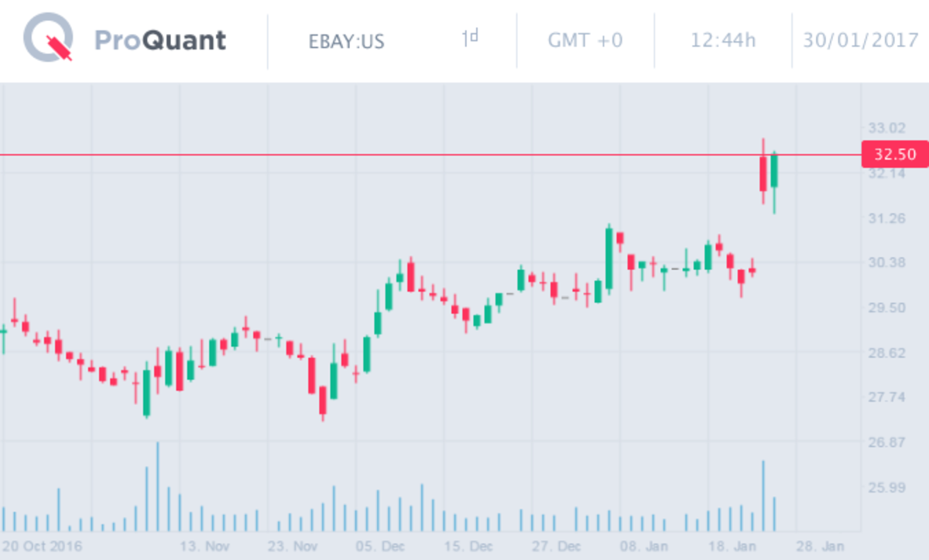The image size is (929, 560).
Task: Click the 25.99 price axis label
Action: pos(886,487)
